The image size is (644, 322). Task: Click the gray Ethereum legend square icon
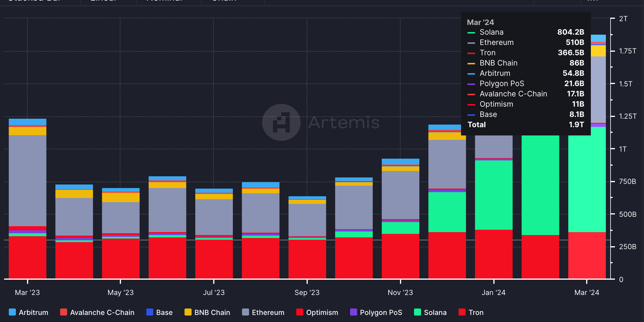tap(246, 312)
